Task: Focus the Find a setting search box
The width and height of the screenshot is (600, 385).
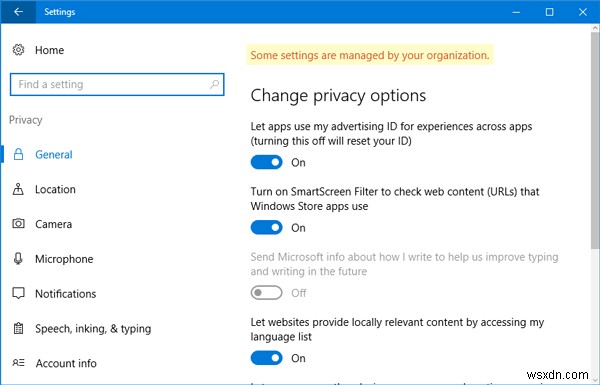Action: 117,84
